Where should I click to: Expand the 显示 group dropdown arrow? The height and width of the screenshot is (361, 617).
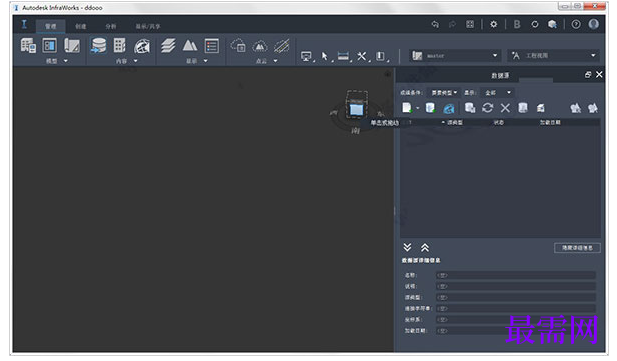point(205,61)
